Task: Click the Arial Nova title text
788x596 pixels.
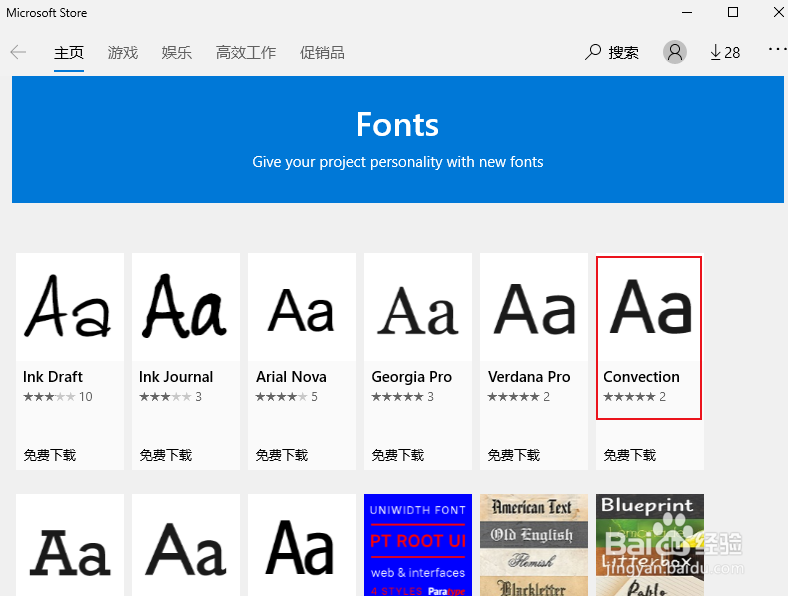Action: coord(291,376)
